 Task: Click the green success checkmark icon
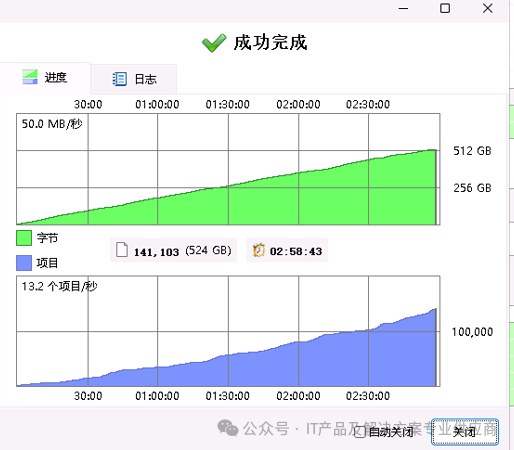214,43
